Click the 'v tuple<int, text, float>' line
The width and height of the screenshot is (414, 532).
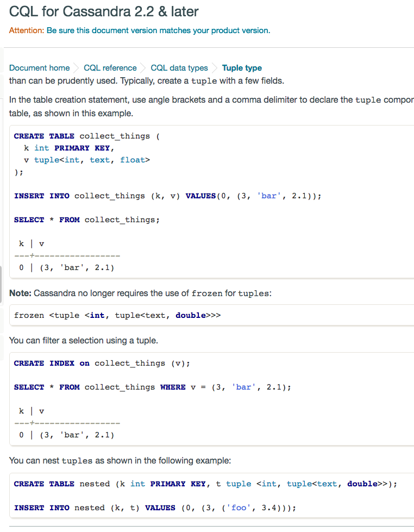coord(87,160)
